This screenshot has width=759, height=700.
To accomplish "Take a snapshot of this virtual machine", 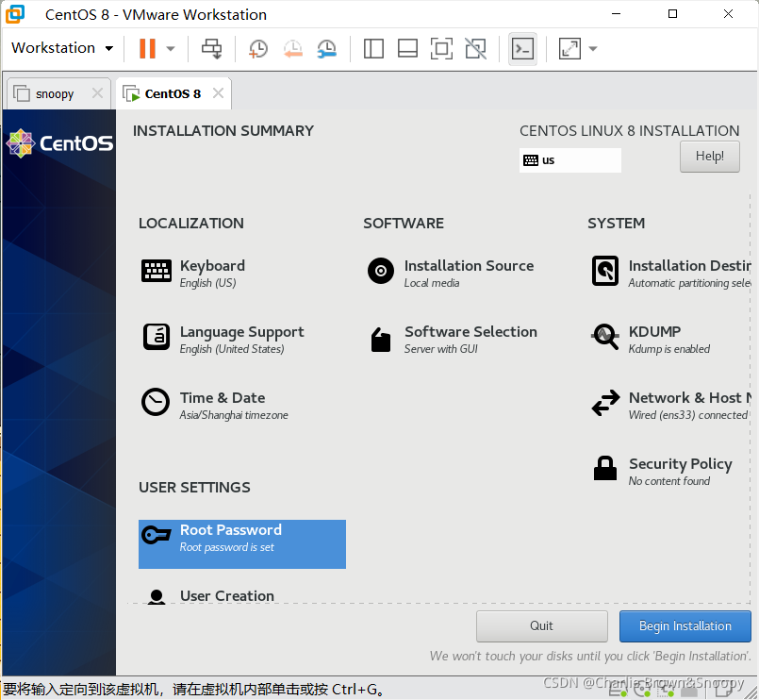I will tap(258, 48).
